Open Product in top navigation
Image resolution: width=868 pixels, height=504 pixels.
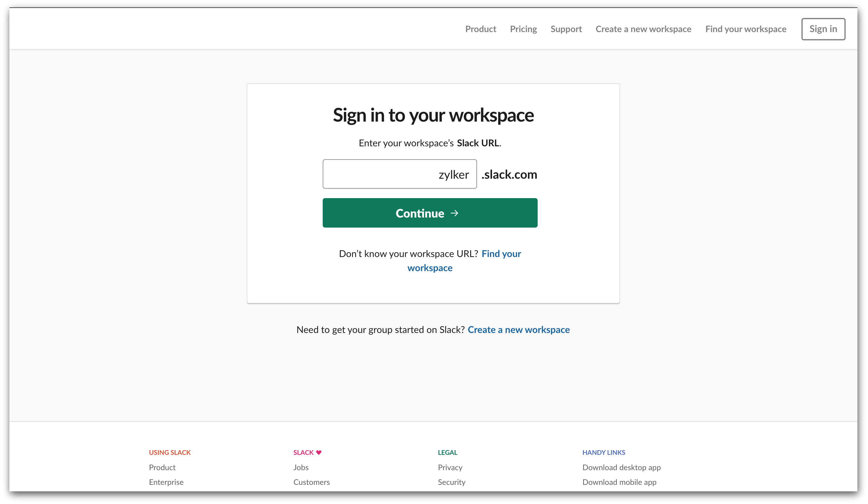(x=481, y=29)
